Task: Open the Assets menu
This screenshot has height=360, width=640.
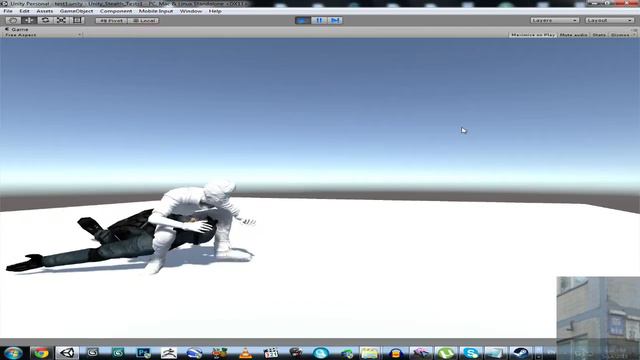Action: [44, 11]
